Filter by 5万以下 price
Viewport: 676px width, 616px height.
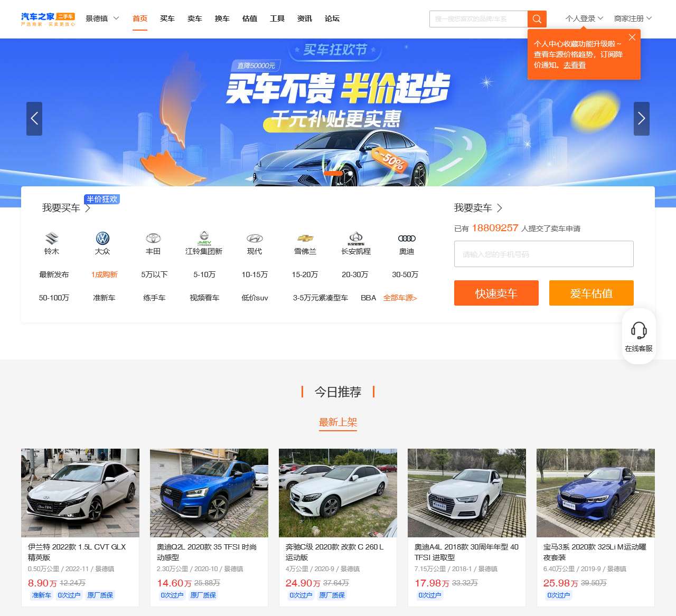click(154, 274)
